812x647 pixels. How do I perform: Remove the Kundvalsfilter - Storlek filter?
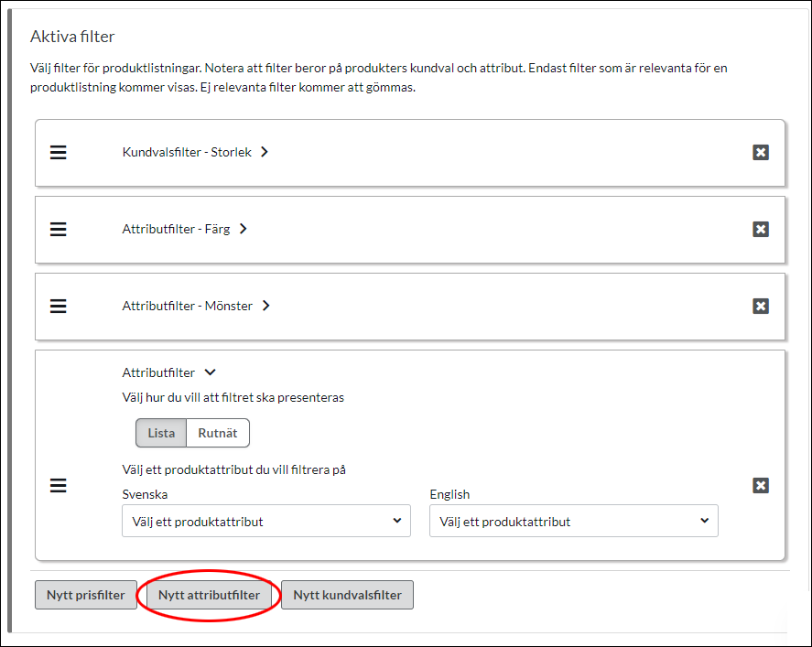tap(760, 152)
